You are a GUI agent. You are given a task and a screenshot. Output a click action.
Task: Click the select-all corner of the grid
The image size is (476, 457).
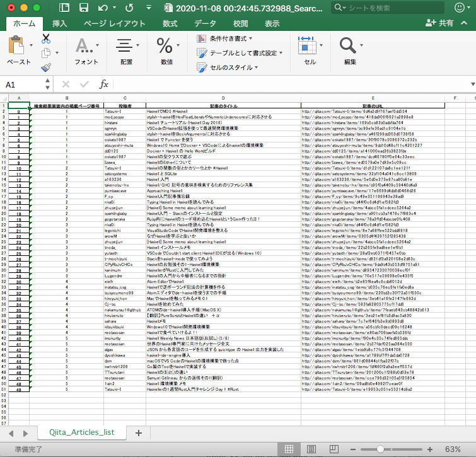pos(4,98)
